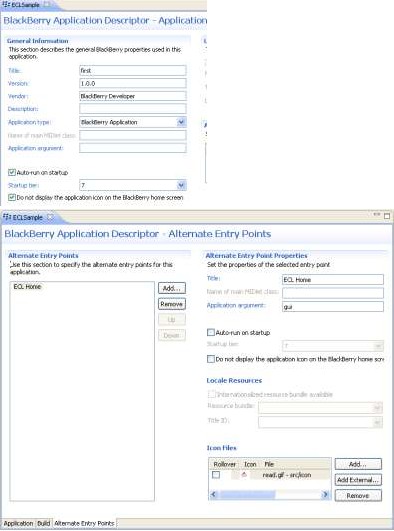Click Add... button beside entry points list
Image resolution: width=394 pixels, height=531 pixels.
coord(172,288)
